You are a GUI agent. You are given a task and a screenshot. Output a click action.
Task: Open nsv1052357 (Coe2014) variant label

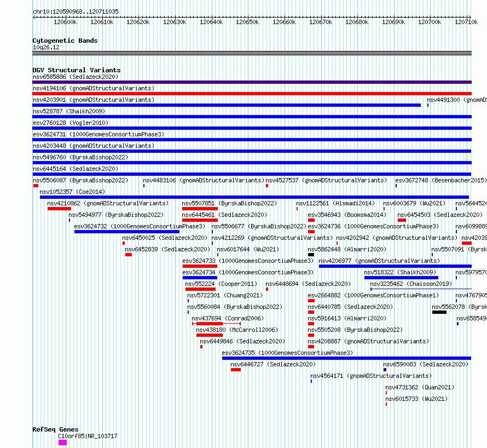point(72,192)
